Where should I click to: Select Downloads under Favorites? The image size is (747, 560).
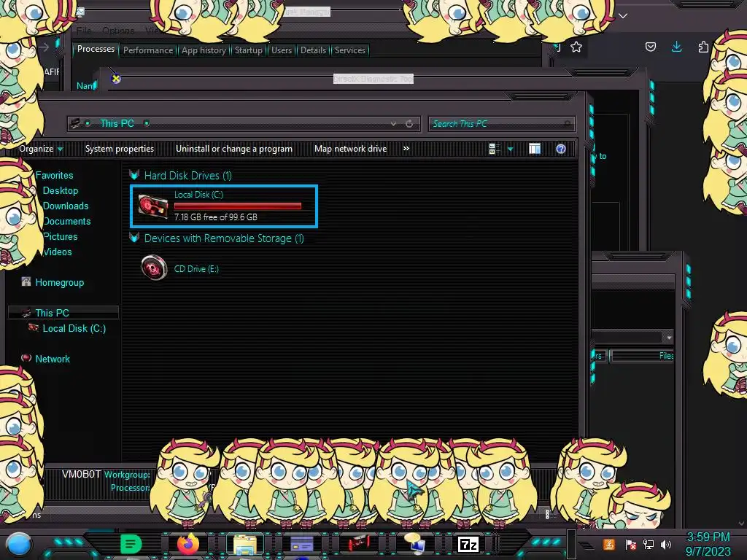(x=66, y=206)
